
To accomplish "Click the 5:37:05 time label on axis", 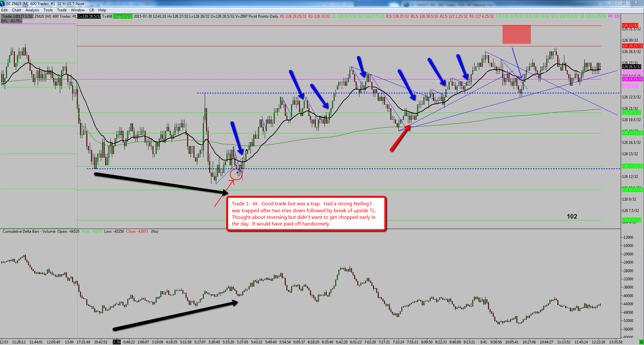I will [243, 342].
